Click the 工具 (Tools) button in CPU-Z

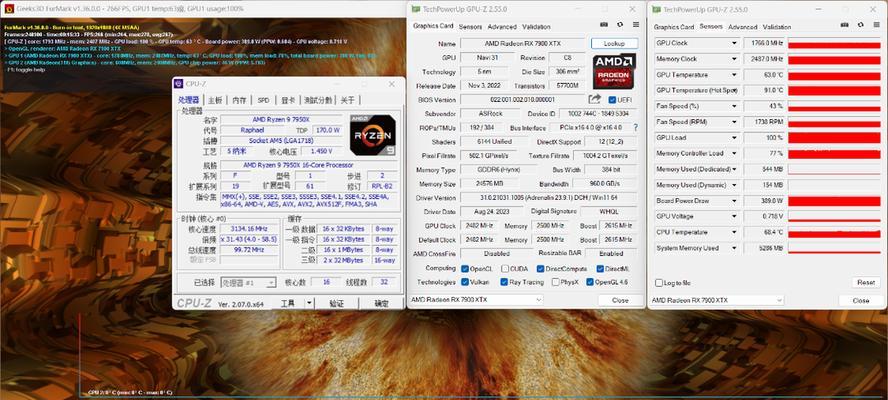tap(288, 304)
